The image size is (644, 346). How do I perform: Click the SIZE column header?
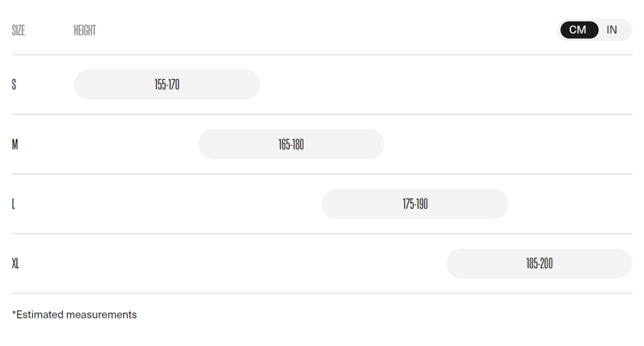[x=19, y=31]
